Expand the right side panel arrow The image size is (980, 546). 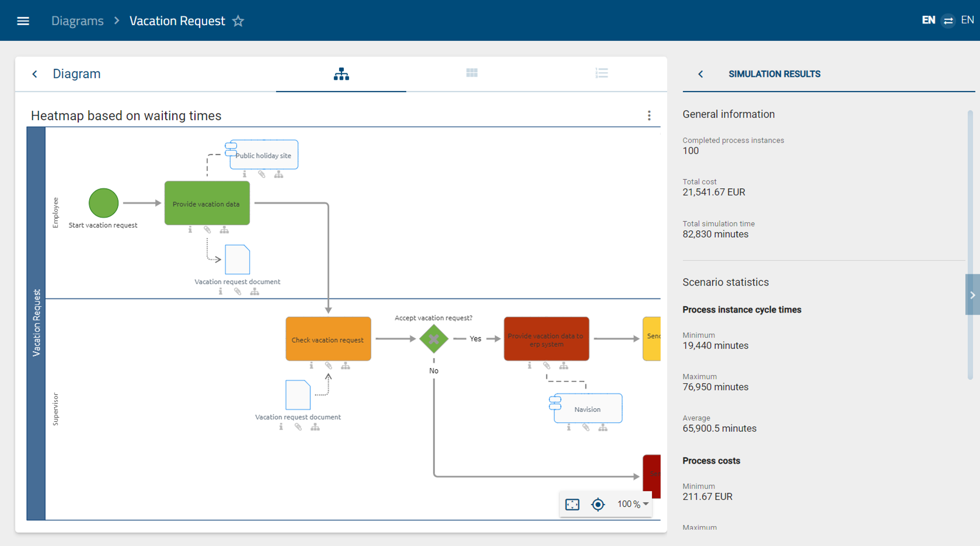pos(972,295)
